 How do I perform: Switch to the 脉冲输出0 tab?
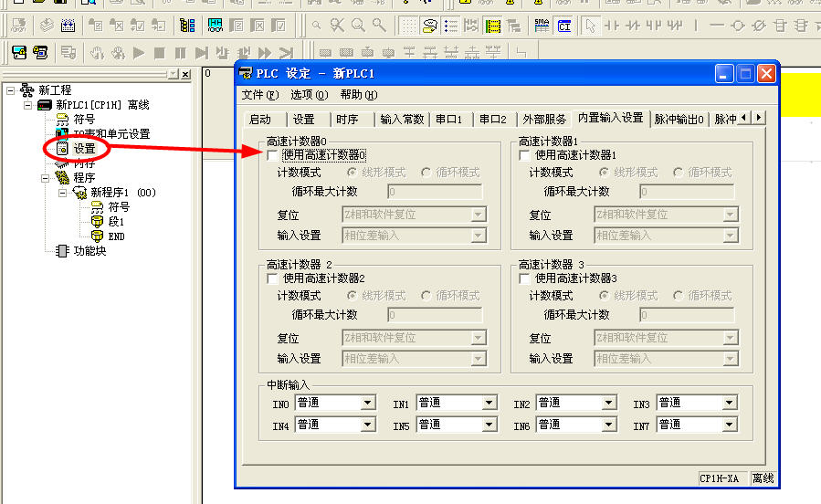tap(679, 120)
